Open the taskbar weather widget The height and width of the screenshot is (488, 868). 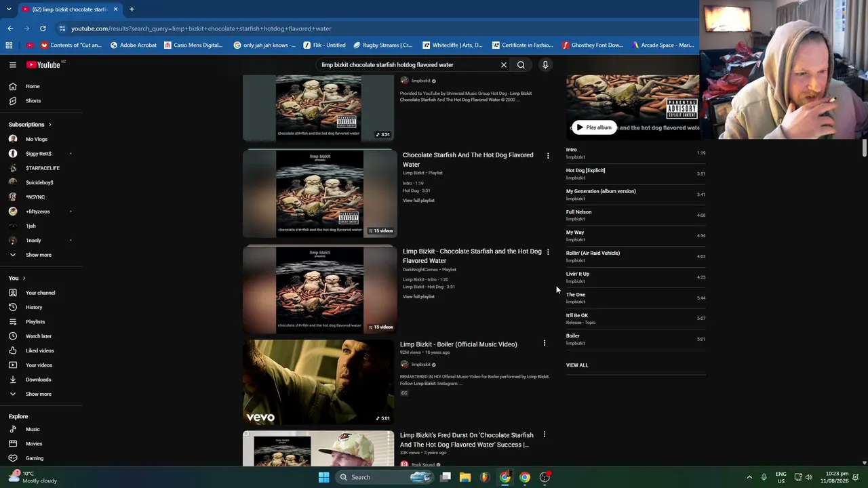point(33,477)
